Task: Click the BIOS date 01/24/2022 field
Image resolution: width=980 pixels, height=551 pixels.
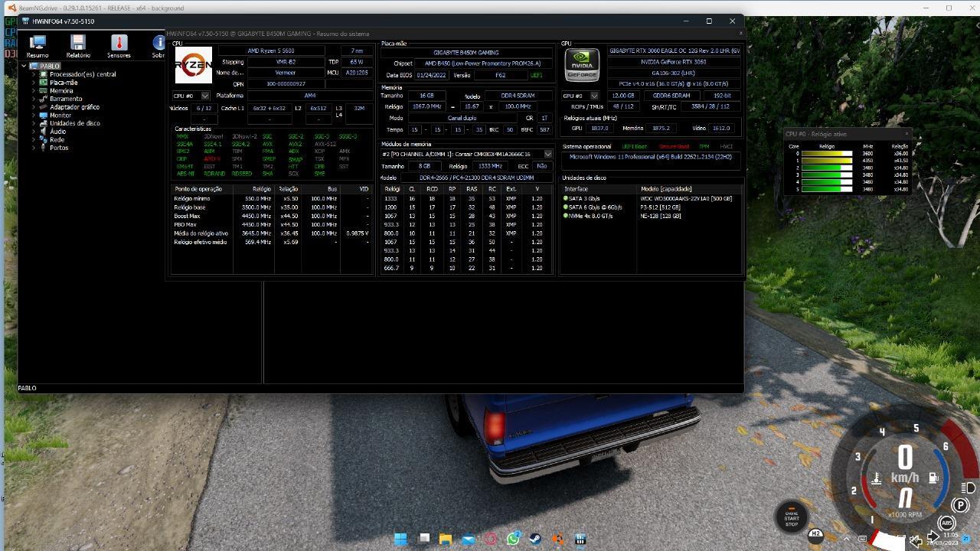Action: (430, 75)
